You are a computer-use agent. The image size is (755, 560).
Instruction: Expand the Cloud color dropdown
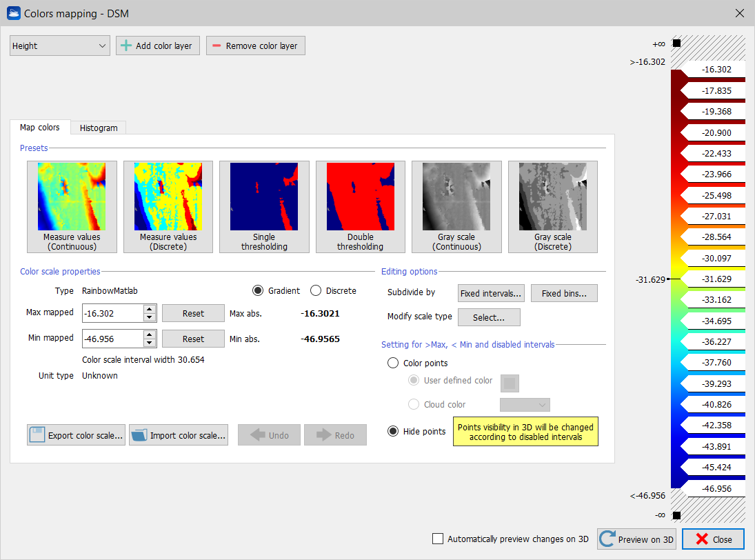[x=524, y=405]
